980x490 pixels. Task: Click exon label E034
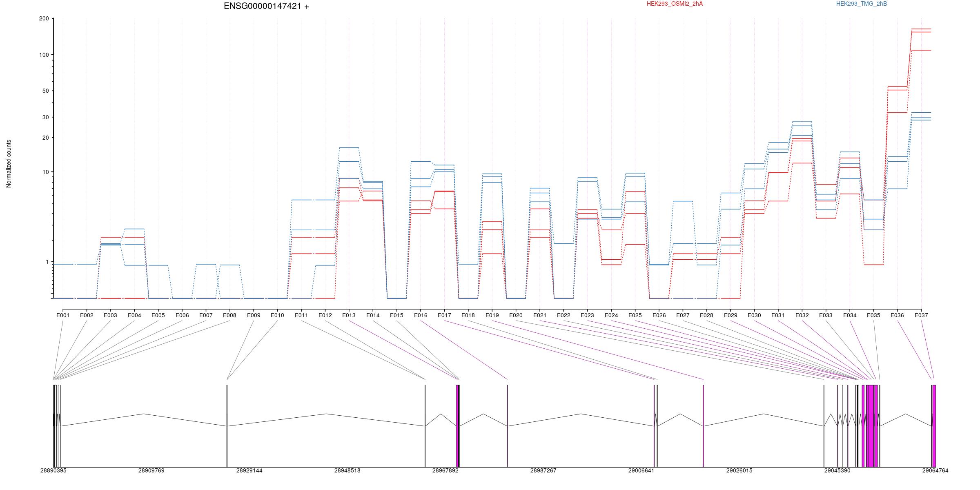850,315
